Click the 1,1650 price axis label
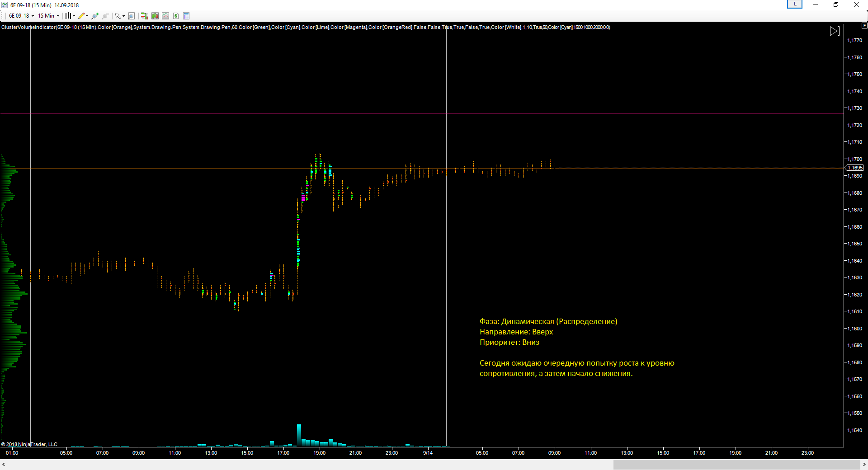 point(854,244)
